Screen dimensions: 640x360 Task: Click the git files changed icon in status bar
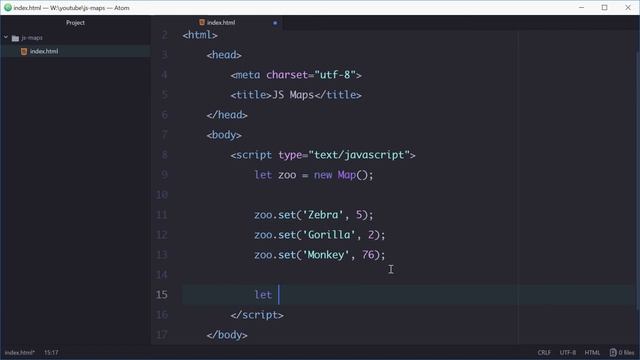[x=613, y=352]
